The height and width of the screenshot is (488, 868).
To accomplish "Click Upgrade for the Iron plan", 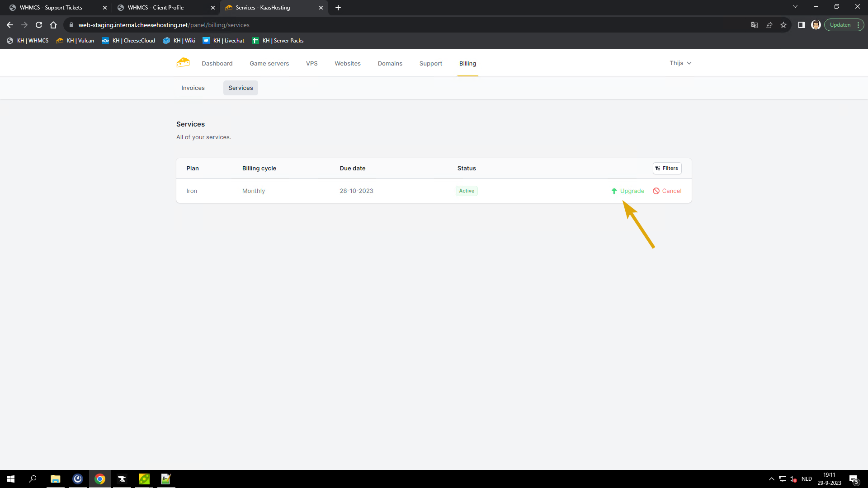I will pos(627,191).
